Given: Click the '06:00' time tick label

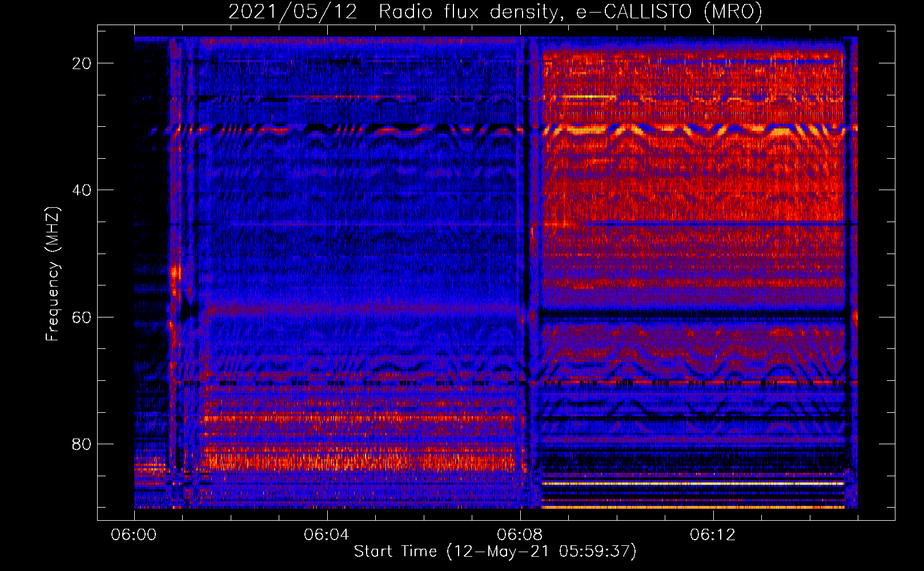Looking at the screenshot, I should tap(134, 535).
